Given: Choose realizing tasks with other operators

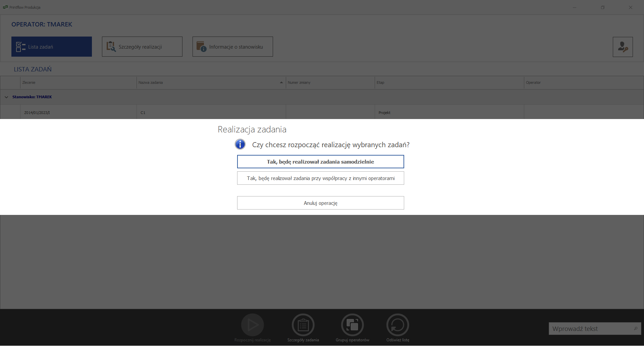Looking at the screenshot, I should pyautogui.click(x=320, y=178).
